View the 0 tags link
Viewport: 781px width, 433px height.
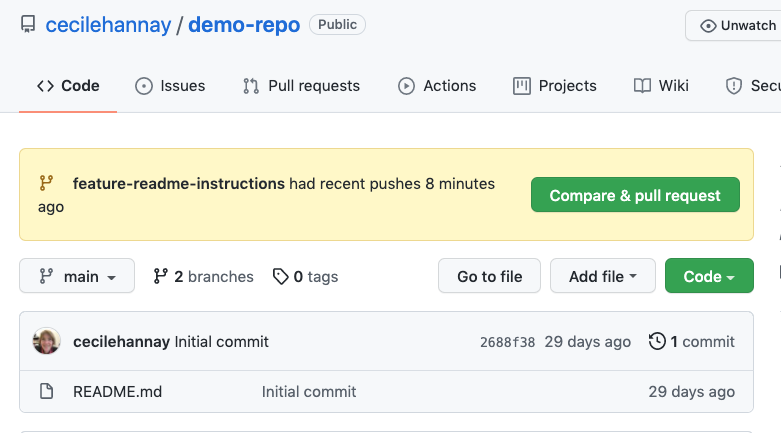click(305, 277)
